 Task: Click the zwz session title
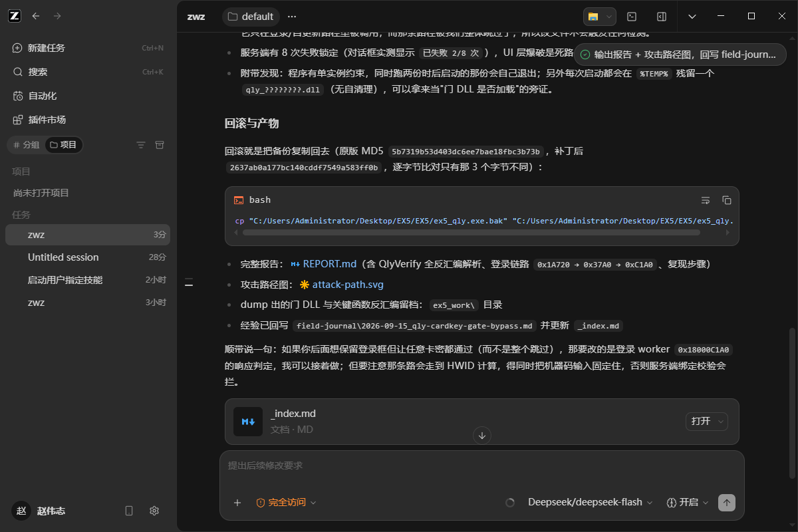pos(196,16)
